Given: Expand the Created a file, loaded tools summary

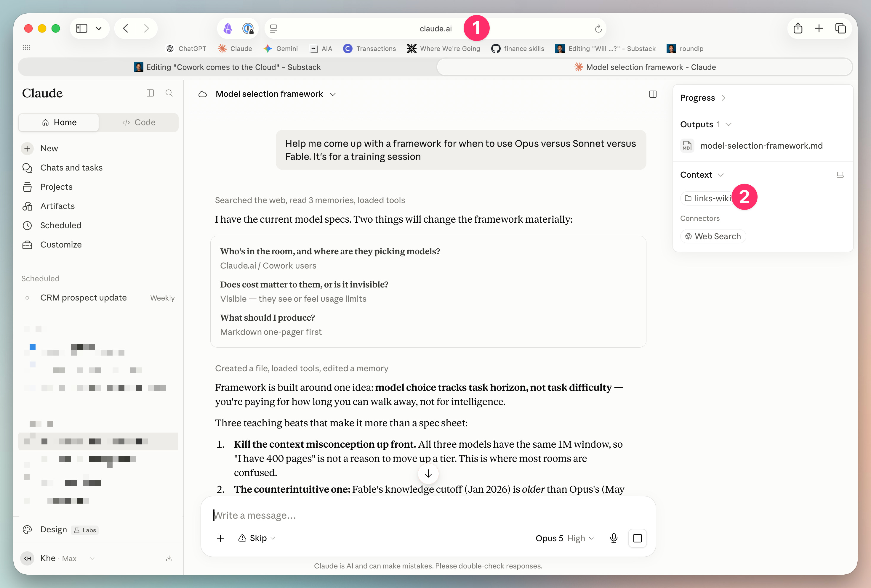Looking at the screenshot, I should pos(302,369).
